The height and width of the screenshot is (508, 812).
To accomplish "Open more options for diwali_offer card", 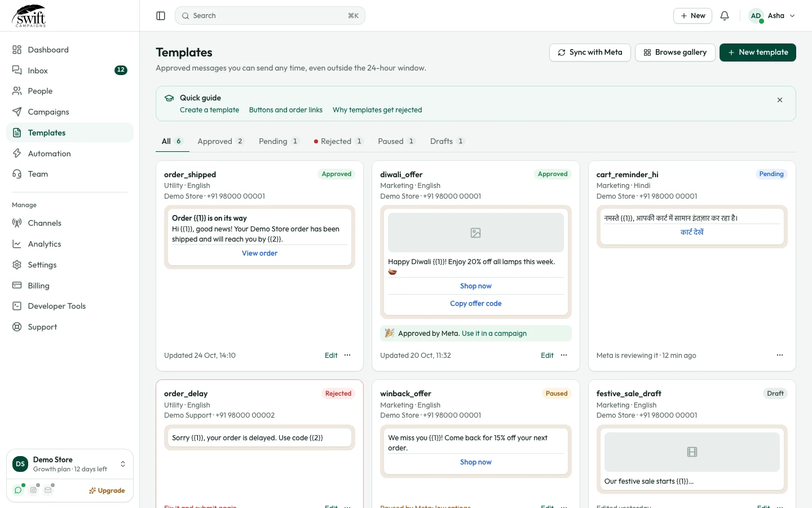I will [564, 355].
